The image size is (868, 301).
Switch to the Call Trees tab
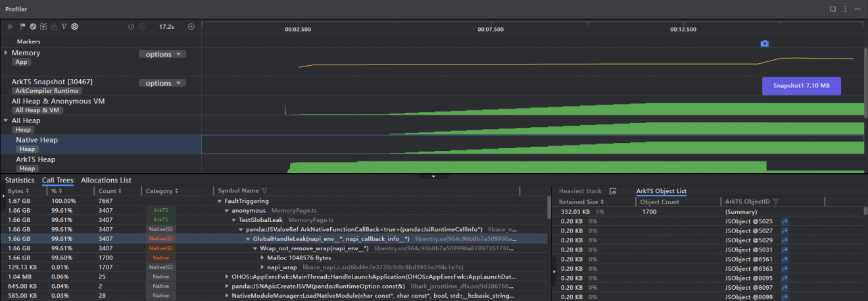click(x=57, y=180)
